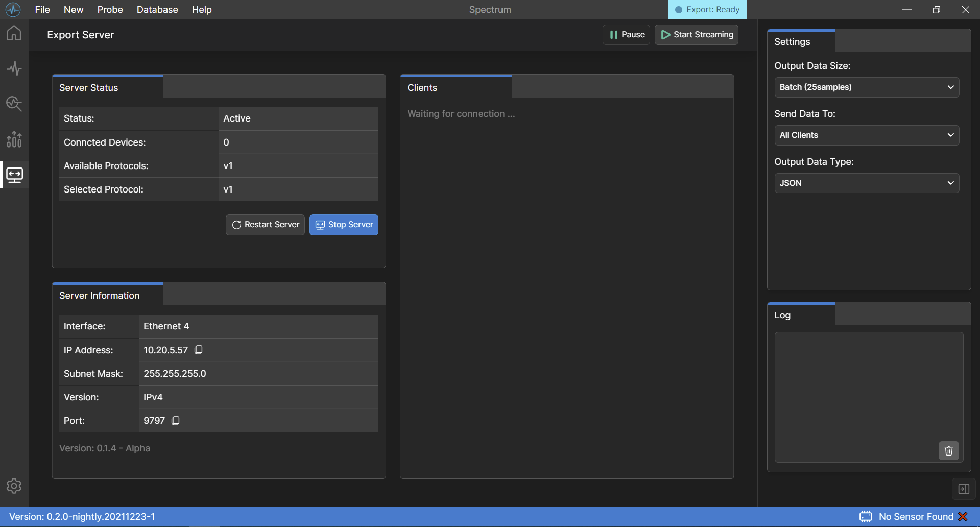Pause the export stream
The height and width of the screenshot is (527, 980).
[626, 35]
